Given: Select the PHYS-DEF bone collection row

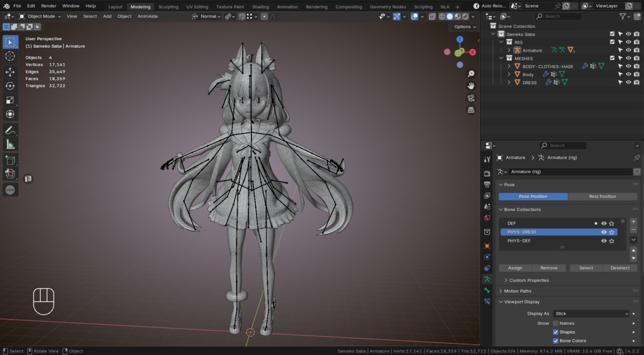Looking at the screenshot, I should 558,241.
